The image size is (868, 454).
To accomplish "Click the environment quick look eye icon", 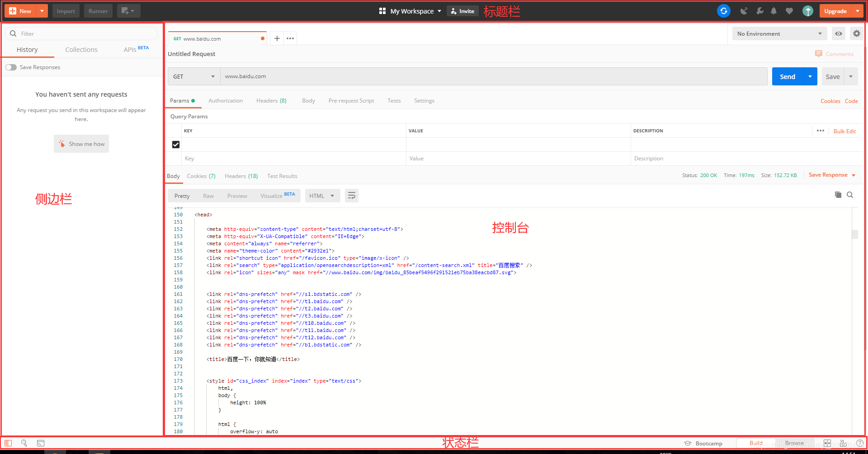I will tap(839, 33).
